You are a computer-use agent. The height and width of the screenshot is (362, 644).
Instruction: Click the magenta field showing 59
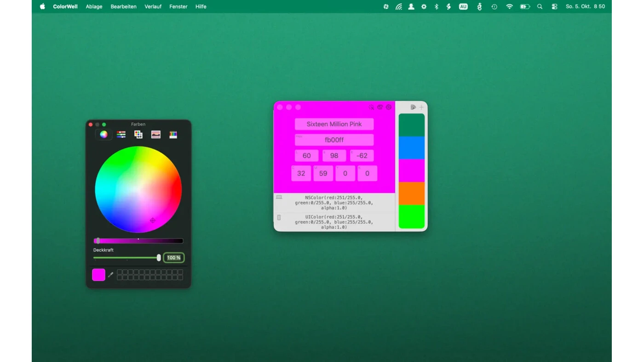point(323,173)
